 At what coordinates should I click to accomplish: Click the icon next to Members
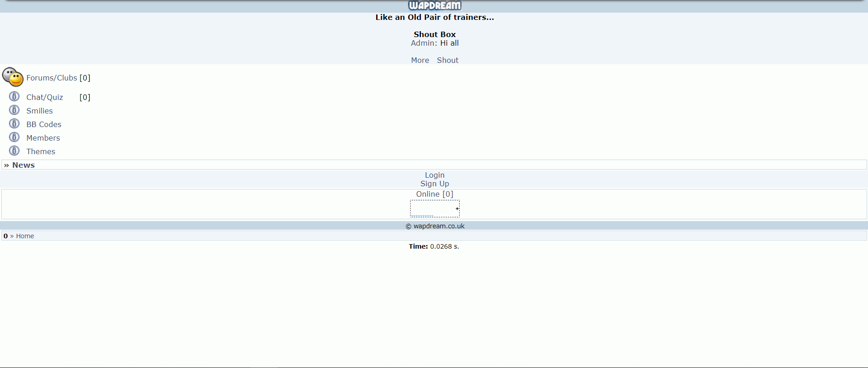14,137
